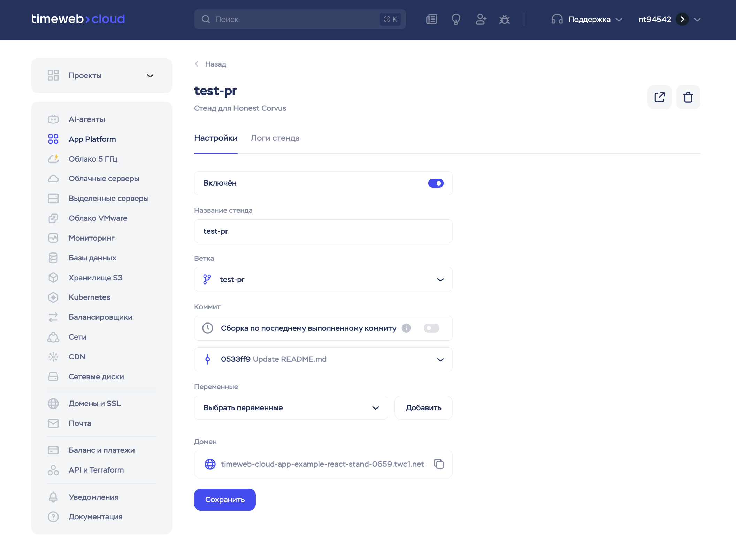Open the Ветка test-pr branch dropdown
736x560 pixels.
coord(323,280)
